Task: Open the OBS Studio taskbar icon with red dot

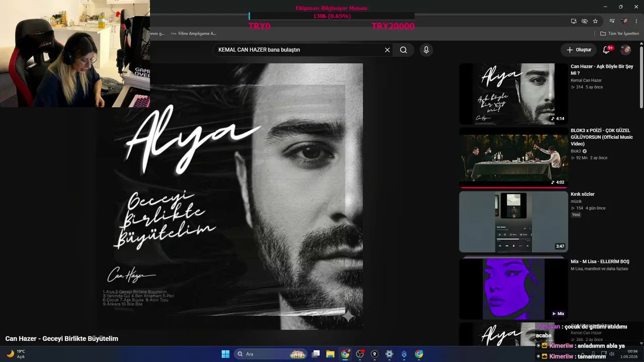Action: (x=360, y=354)
